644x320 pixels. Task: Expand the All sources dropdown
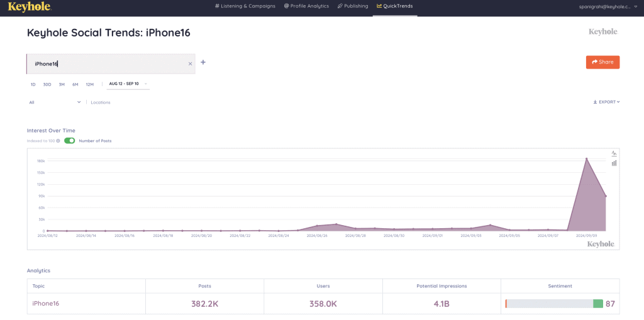click(55, 102)
